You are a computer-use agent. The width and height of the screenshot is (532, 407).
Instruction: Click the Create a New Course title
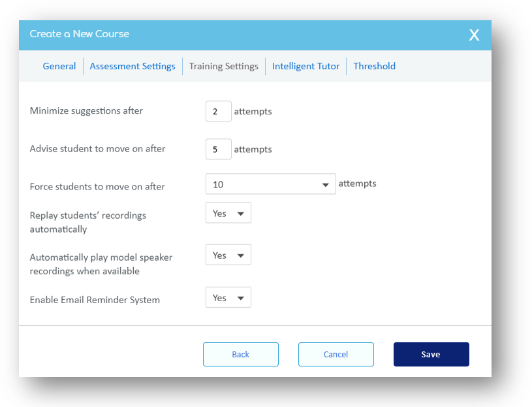click(x=80, y=34)
